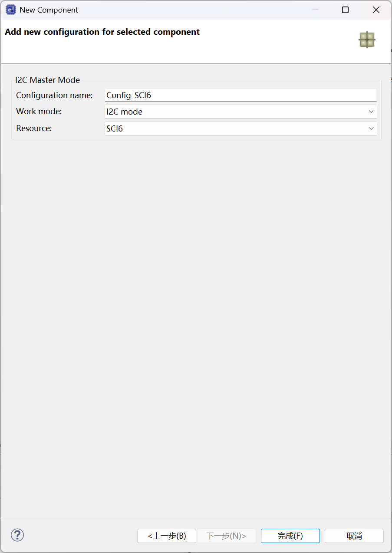Go back with the 上一步(B) button
Screen dimensions: 392x553
pos(167,536)
